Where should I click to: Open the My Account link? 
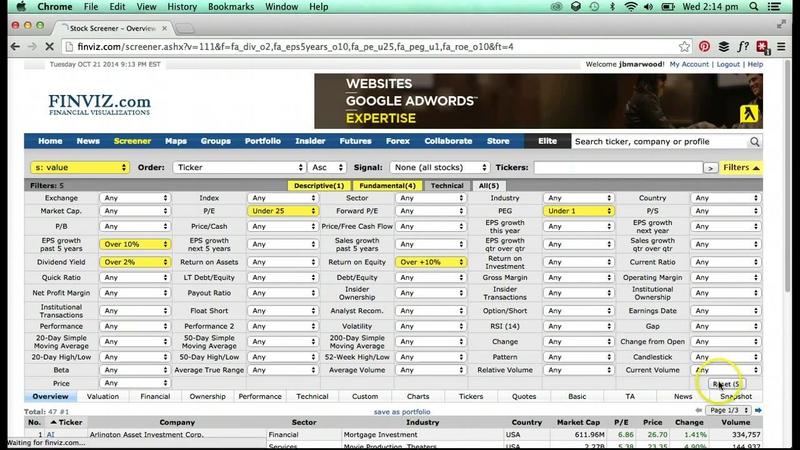coord(689,64)
